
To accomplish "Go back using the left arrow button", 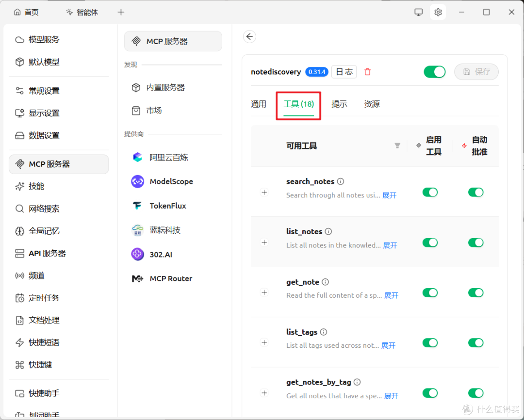I will click(250, 36).
